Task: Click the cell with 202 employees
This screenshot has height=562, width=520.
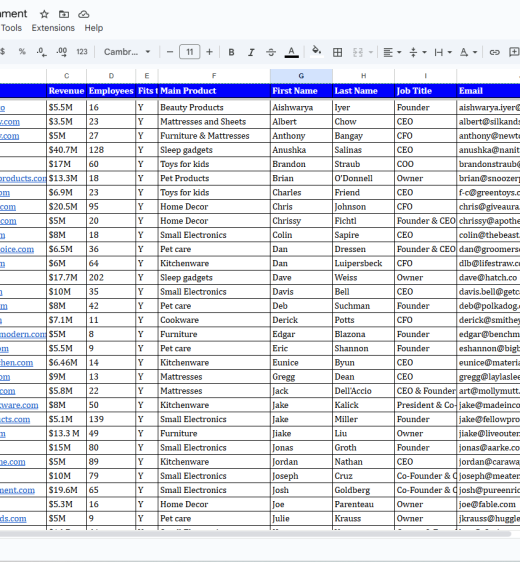Action: (111, 277)
